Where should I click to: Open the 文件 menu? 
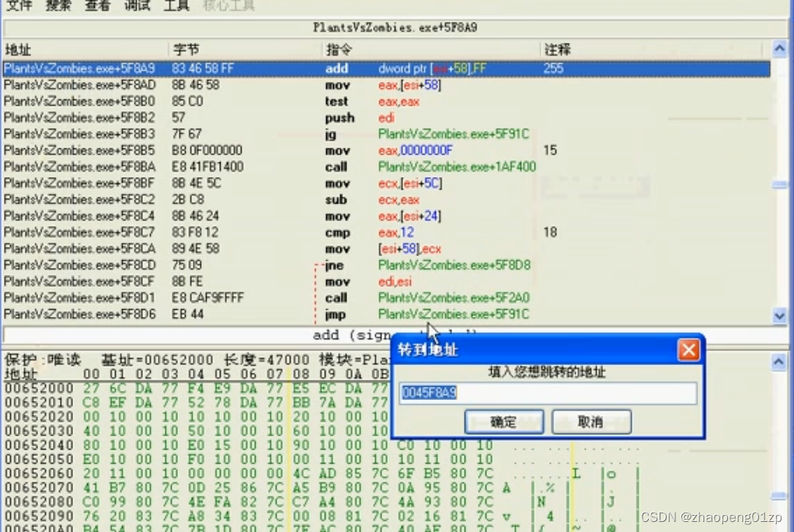tap(19, 5)
